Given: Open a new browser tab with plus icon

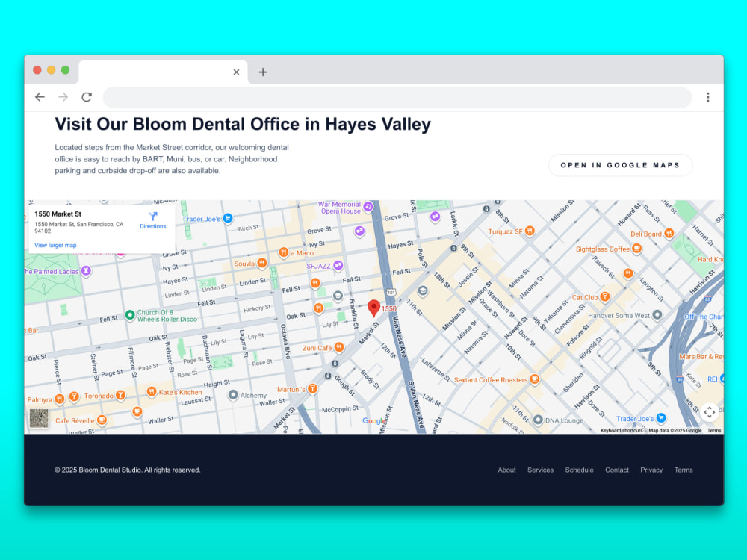Looking at the screenshot, I should pos(263,72).
